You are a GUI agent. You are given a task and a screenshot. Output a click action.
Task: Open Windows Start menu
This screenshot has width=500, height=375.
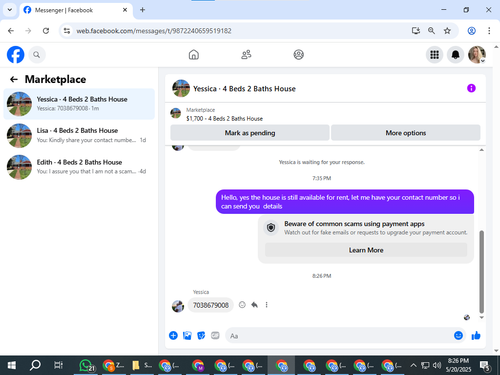pyautogui.click(x=12, y=366)
